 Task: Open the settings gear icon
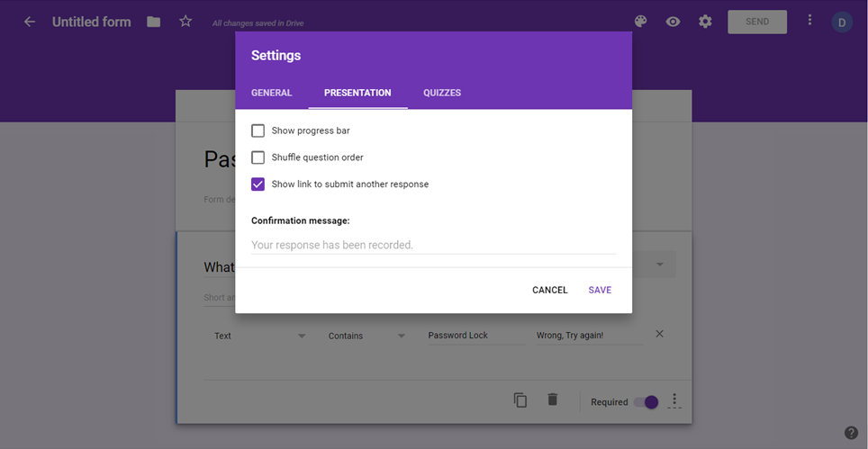pyautogui.click(x=705, y=22)
